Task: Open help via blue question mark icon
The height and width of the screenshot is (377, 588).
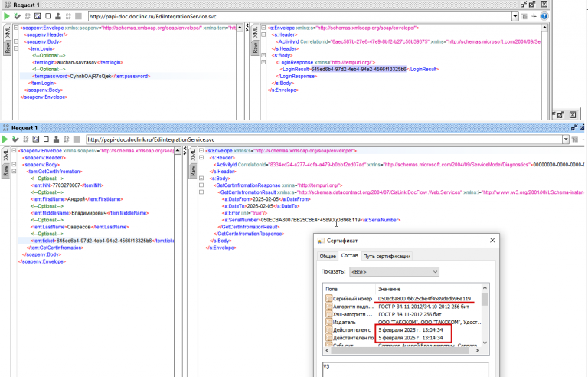Action: (544, 16)
